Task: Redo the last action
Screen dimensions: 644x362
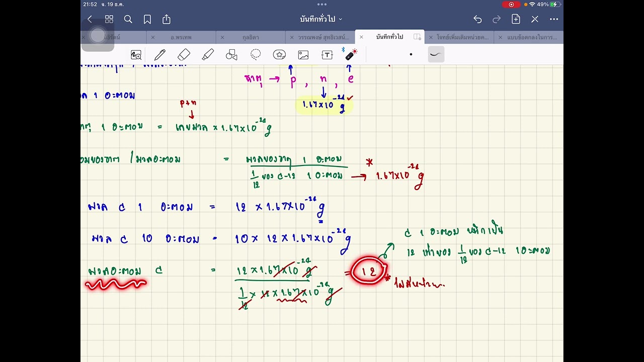Action: coord(497,19)
